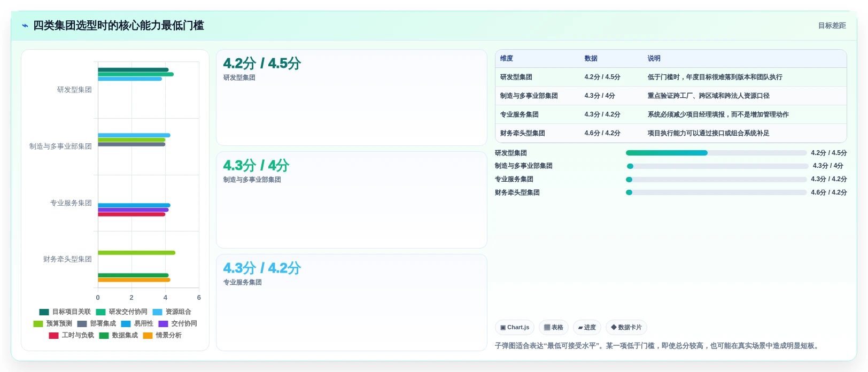Click the dark green top bar for 研发型集团
Viewport: 868px width, 372px height.
133,70
